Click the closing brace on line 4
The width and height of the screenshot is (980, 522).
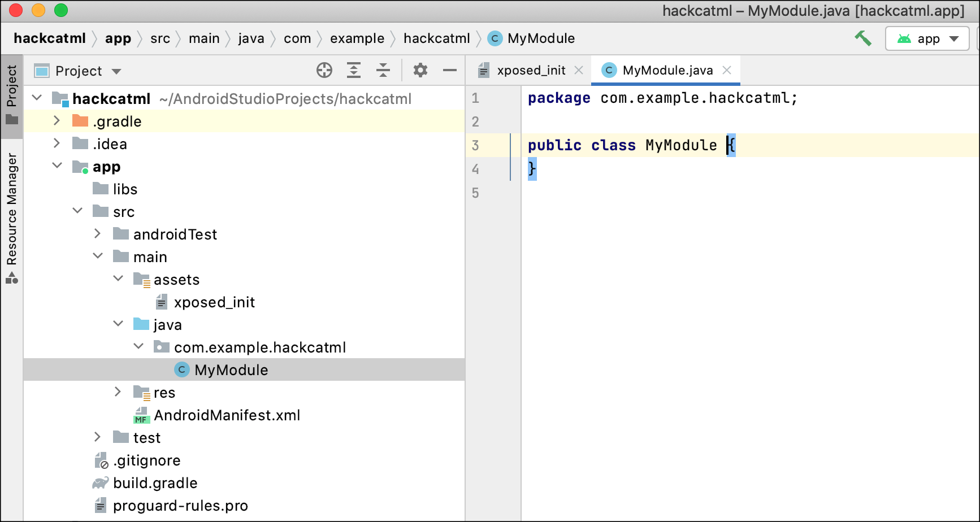point(532,169)
